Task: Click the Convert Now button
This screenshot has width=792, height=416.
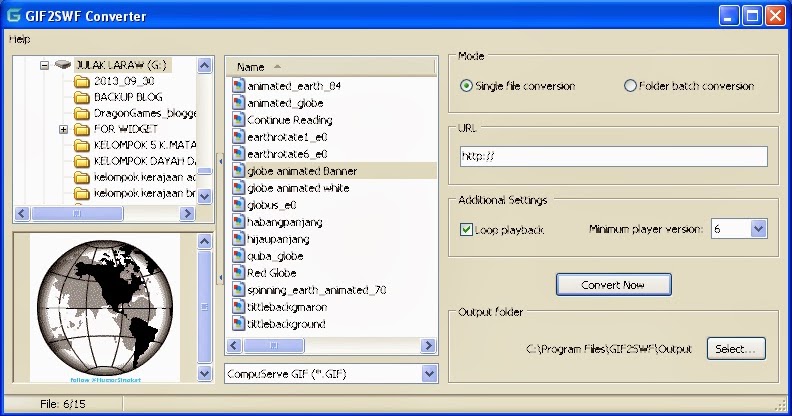Action: [x=613, y=285]
